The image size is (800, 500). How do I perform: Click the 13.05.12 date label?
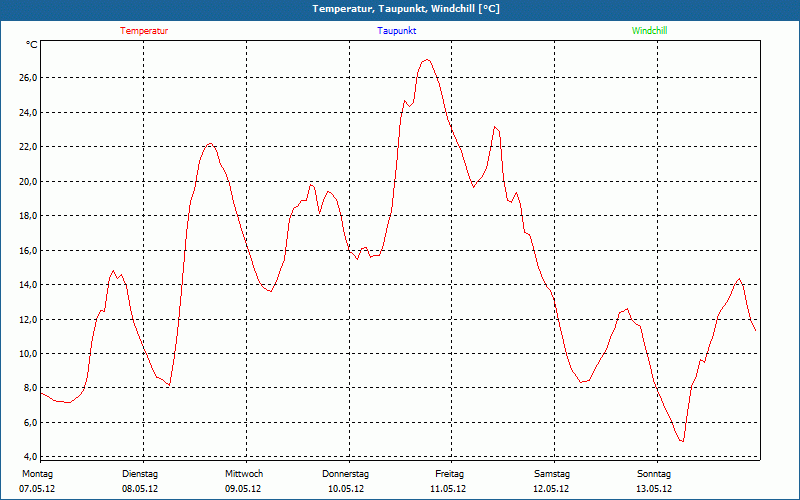point(654,489)
